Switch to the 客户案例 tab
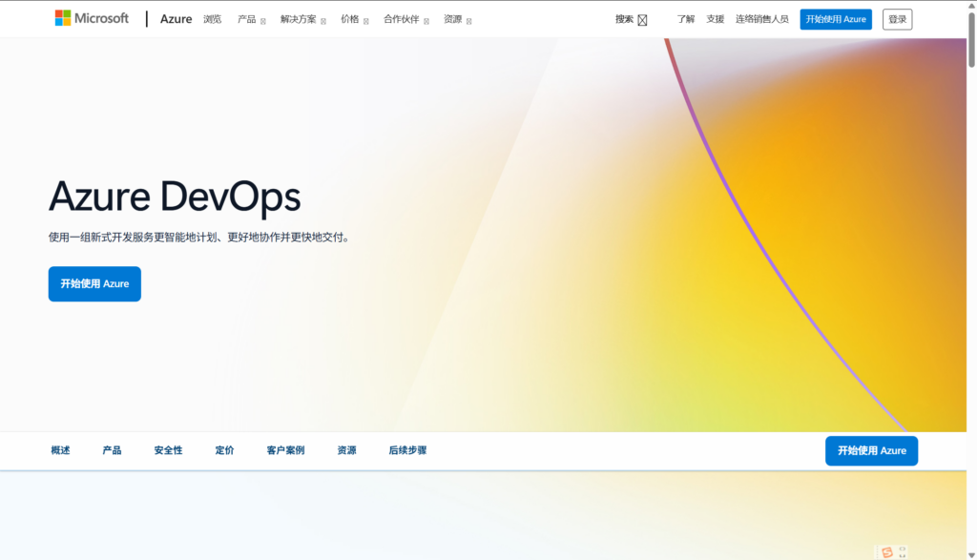 point(285,450)
